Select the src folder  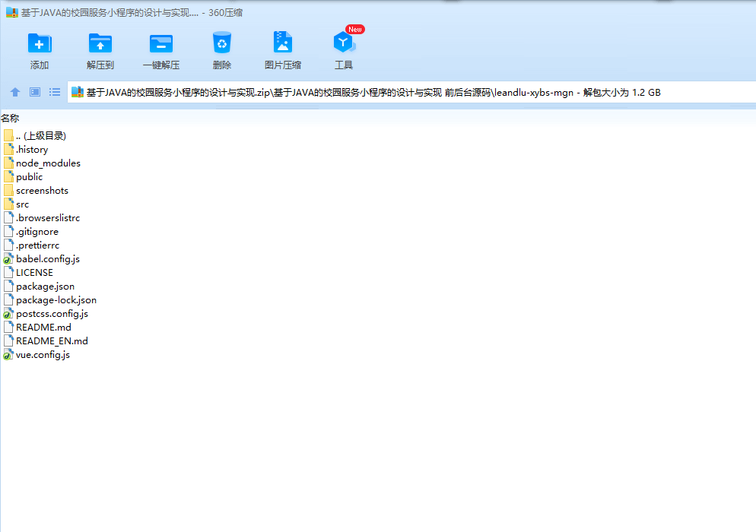click(22, 204)
